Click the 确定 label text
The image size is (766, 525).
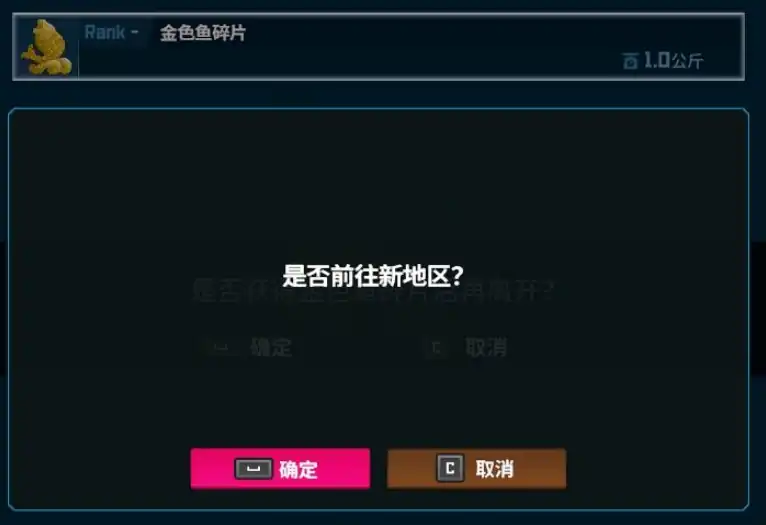pos(298,469)
